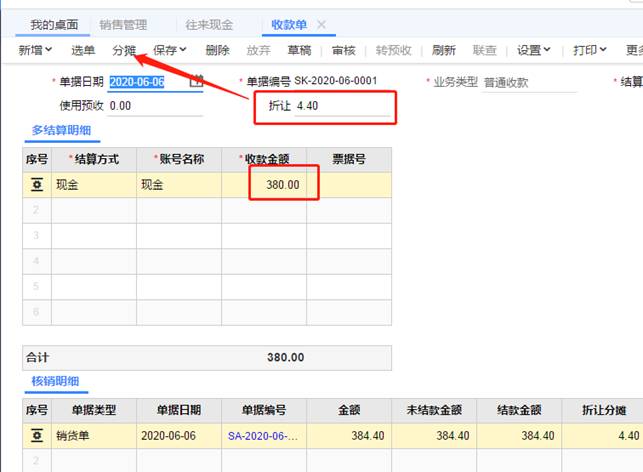Open the 往来现金 tab
Viewport: 643px width, 472px height.
pyautogui.click(x=211, y=24)
